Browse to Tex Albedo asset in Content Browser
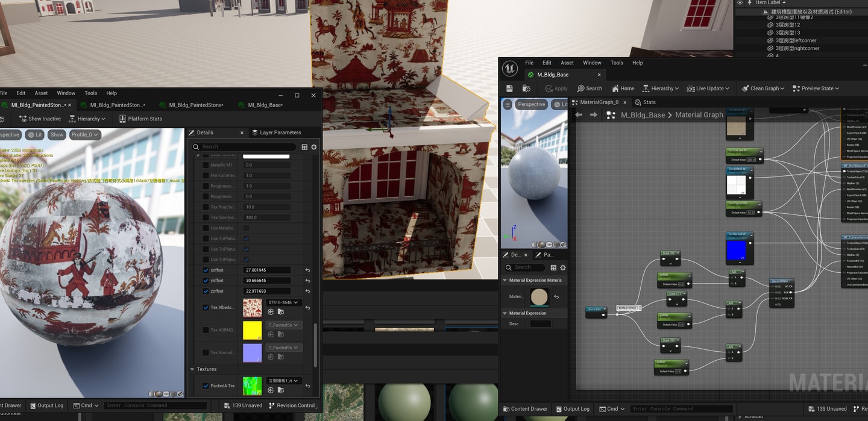 (281, 312)
